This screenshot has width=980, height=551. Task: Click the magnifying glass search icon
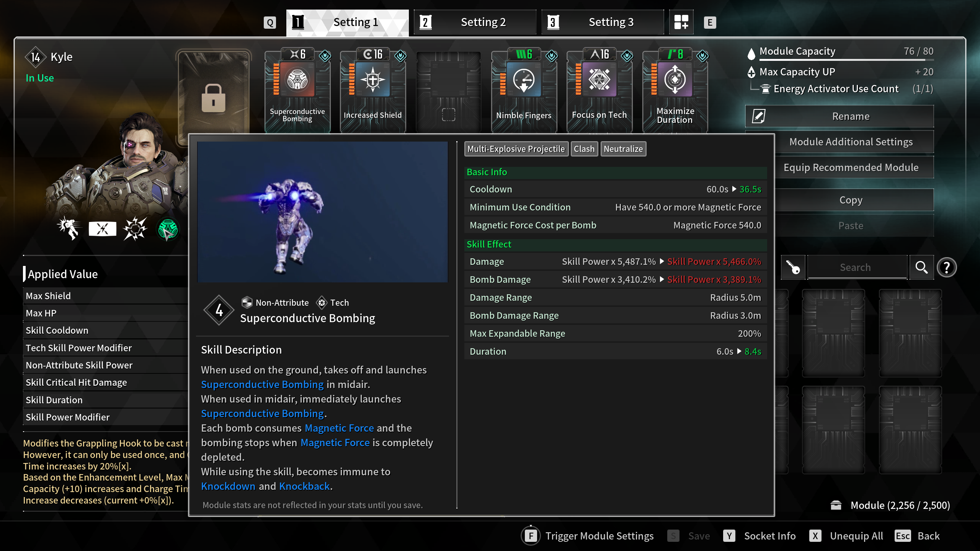[921, 267]
